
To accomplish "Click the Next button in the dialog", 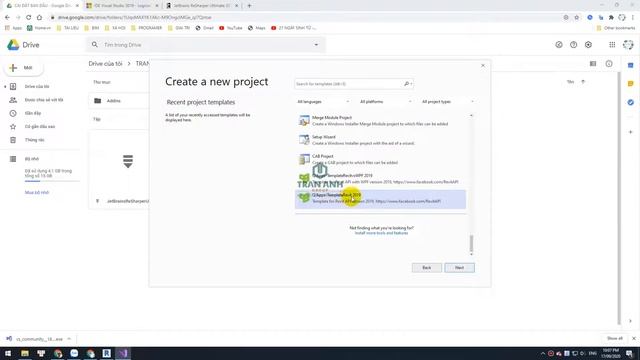I will click(459, 268).
